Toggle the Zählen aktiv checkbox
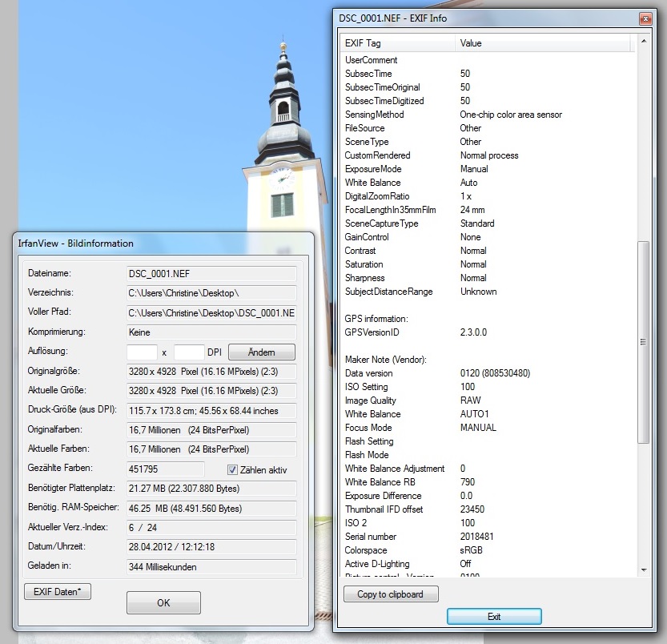The height and width of the screenshot is (644, 667). tap(233, 469)
